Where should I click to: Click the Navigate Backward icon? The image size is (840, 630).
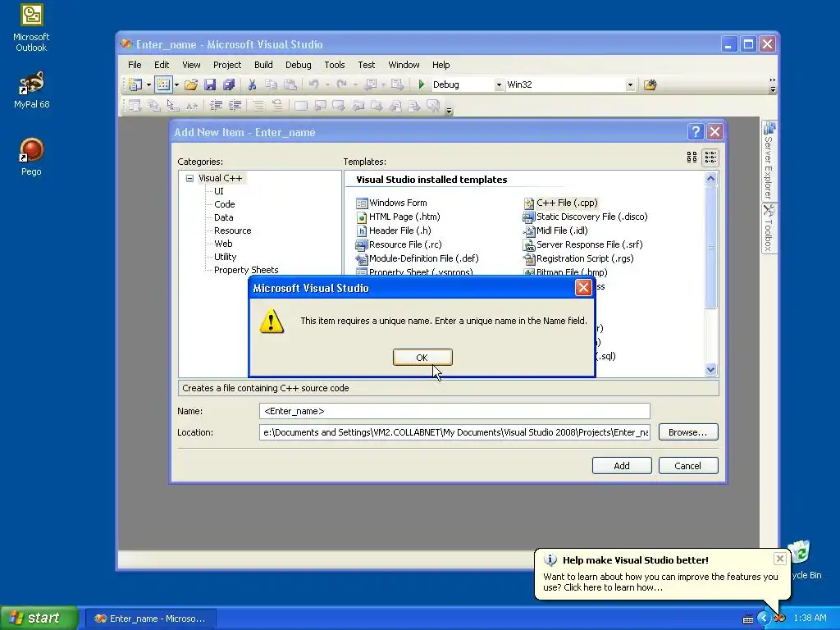(370, 84)
